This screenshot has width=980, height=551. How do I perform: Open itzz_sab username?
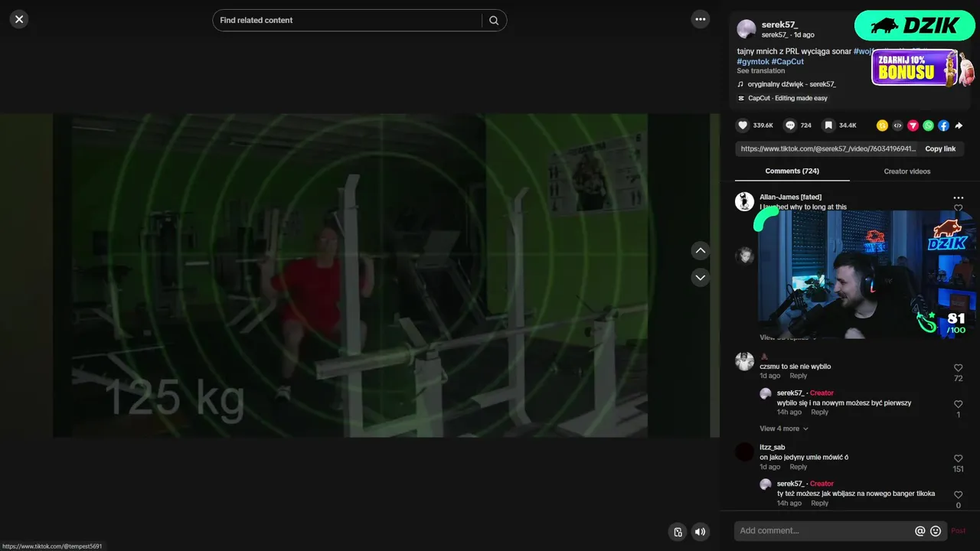click(772, 448)
